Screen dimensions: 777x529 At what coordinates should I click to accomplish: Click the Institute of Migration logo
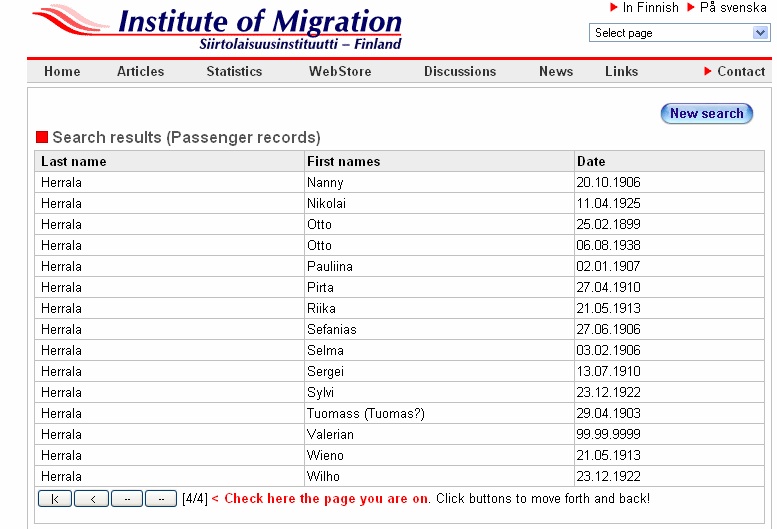[217, 28]
